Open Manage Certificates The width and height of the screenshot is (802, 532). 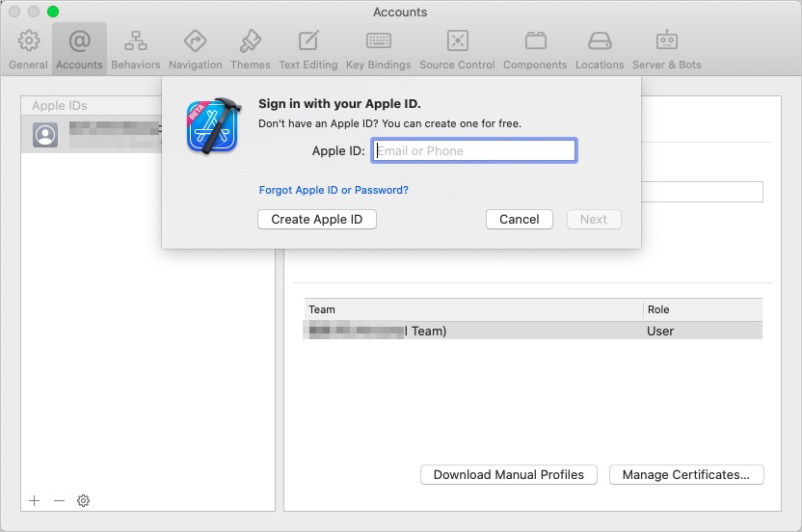click(x=686, y=474)
